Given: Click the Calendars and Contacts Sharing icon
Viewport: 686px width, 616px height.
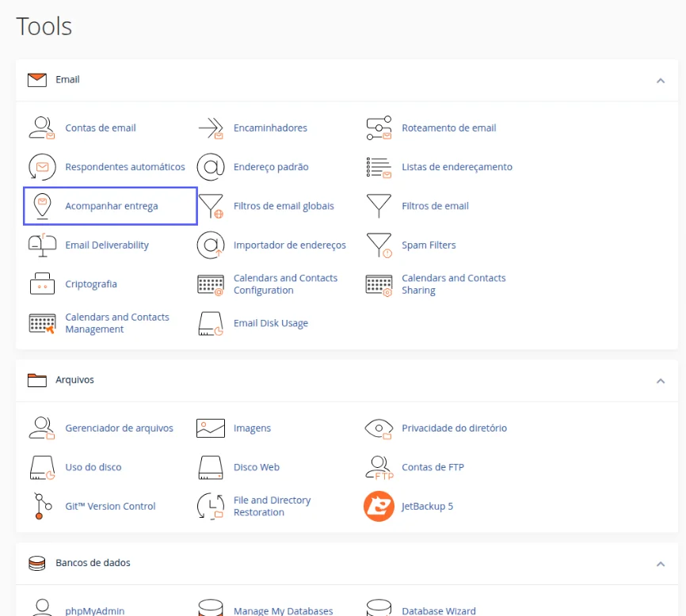Looking at the screenshot, I should (379, 286).
